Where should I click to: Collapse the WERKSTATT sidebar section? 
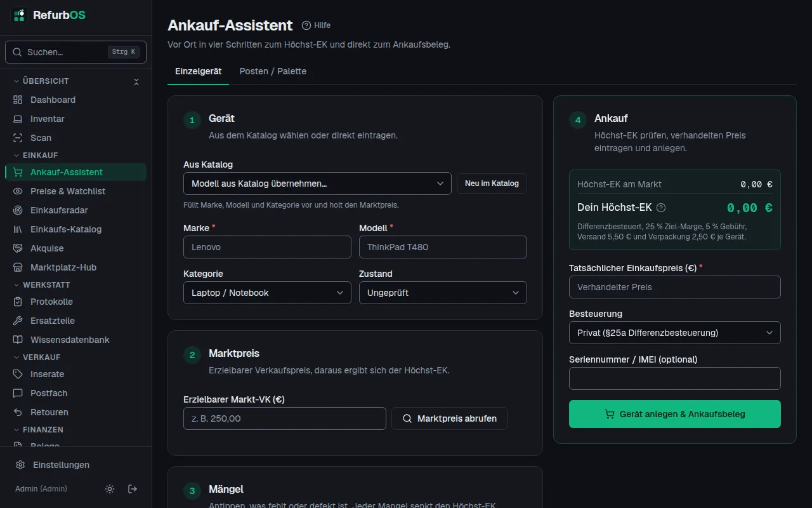pos(41,284)
